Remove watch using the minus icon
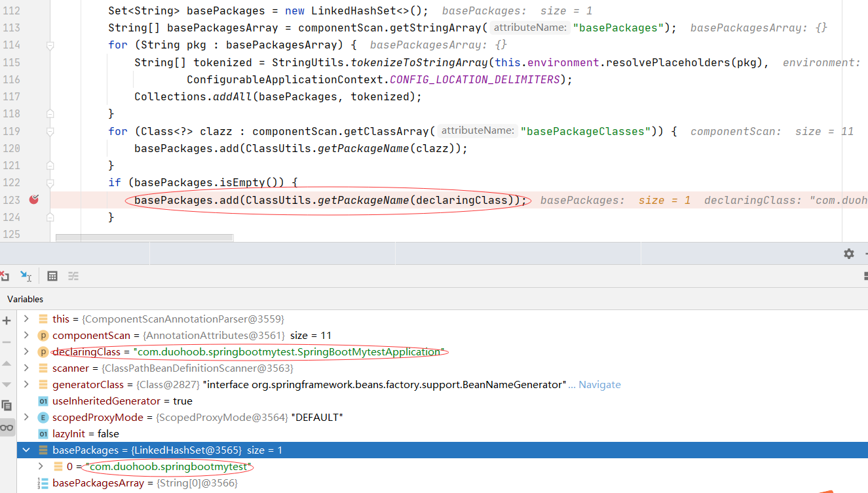Screen dimensions: 868x493 7,342
